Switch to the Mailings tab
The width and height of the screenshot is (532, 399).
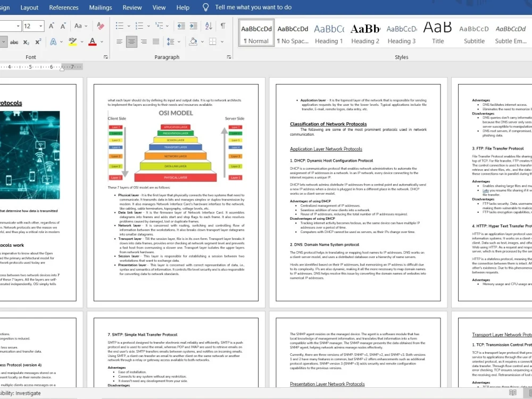(x=101, y=7)
